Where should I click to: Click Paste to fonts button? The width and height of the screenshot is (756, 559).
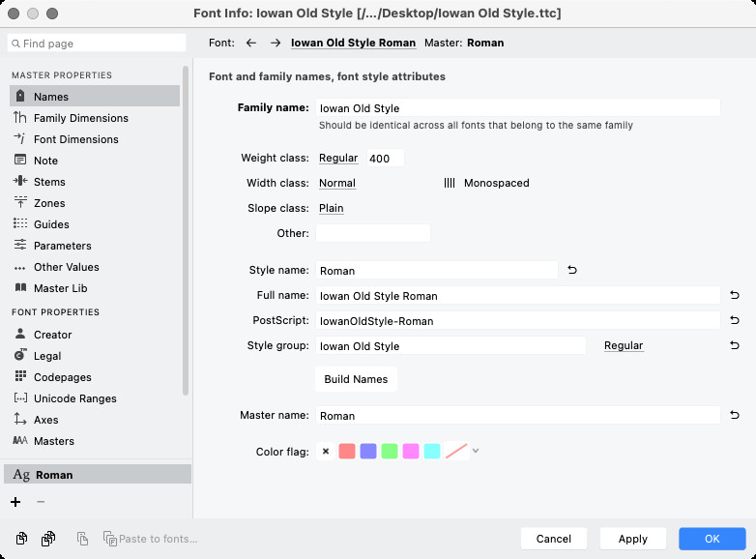click(x=151, y=539)
